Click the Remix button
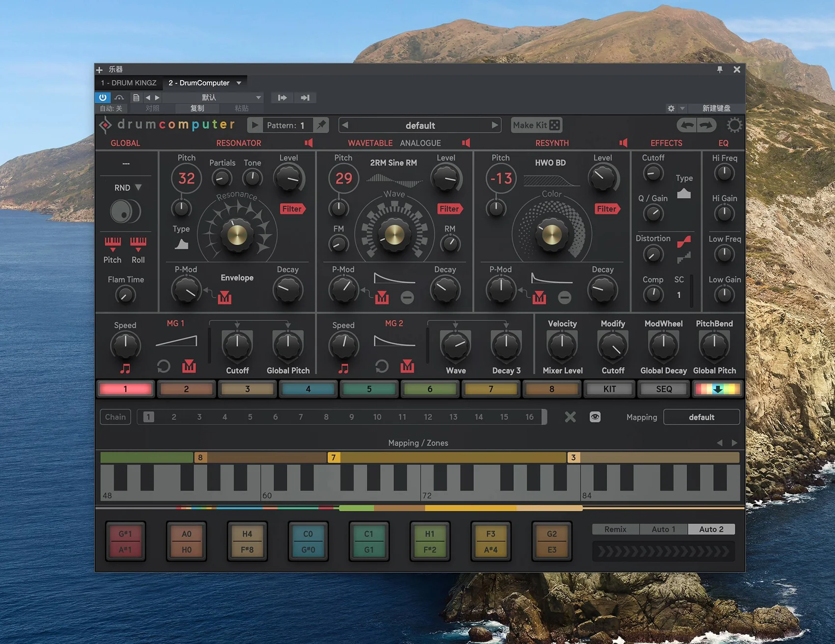 (x=615, y=529)
